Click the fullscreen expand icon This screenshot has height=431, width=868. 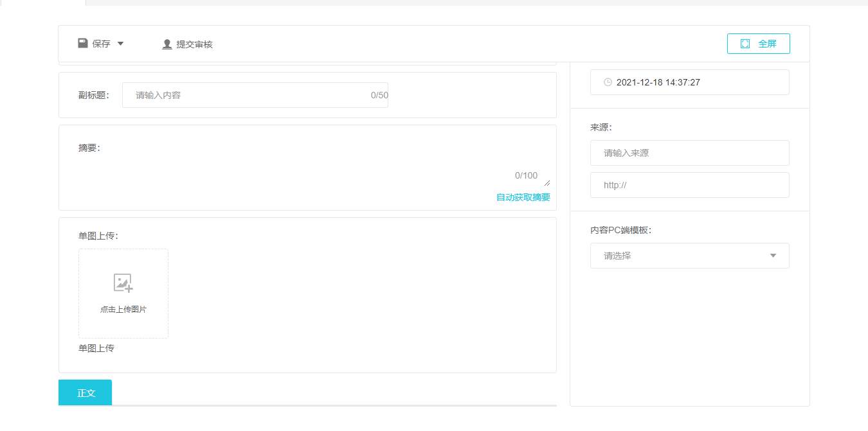[745, 44]
